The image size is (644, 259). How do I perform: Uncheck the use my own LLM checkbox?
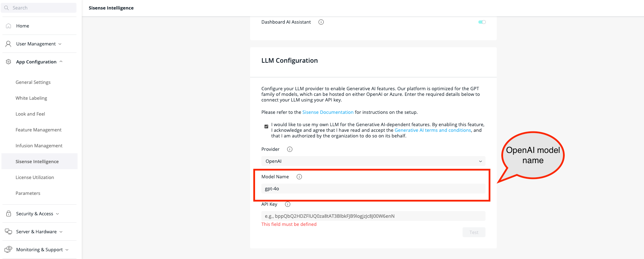point(266,126)
